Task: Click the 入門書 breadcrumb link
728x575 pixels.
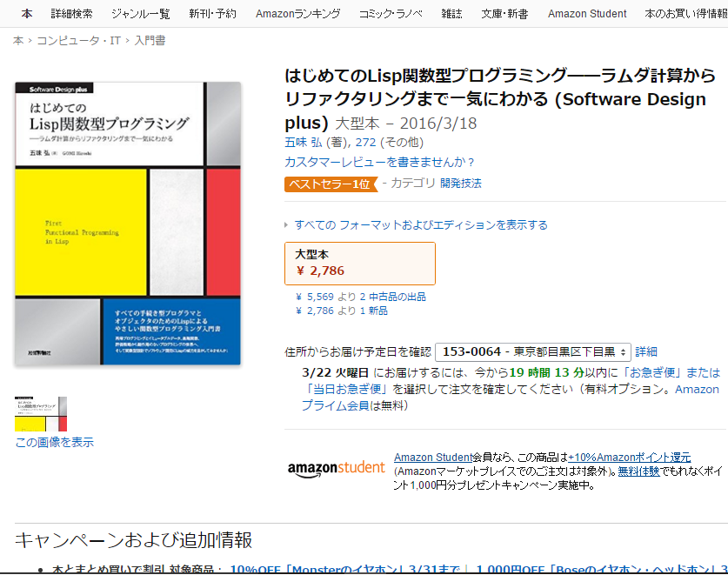Action: pos(150,41)
